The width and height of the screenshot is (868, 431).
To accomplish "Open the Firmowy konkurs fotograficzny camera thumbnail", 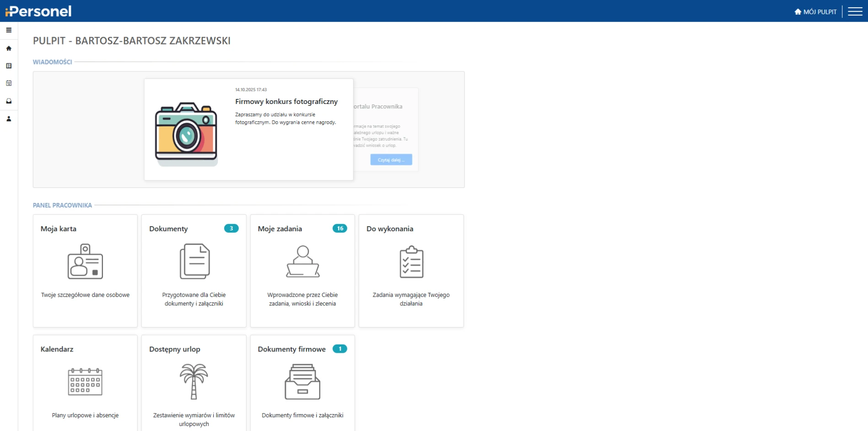I will pos(186,134).
